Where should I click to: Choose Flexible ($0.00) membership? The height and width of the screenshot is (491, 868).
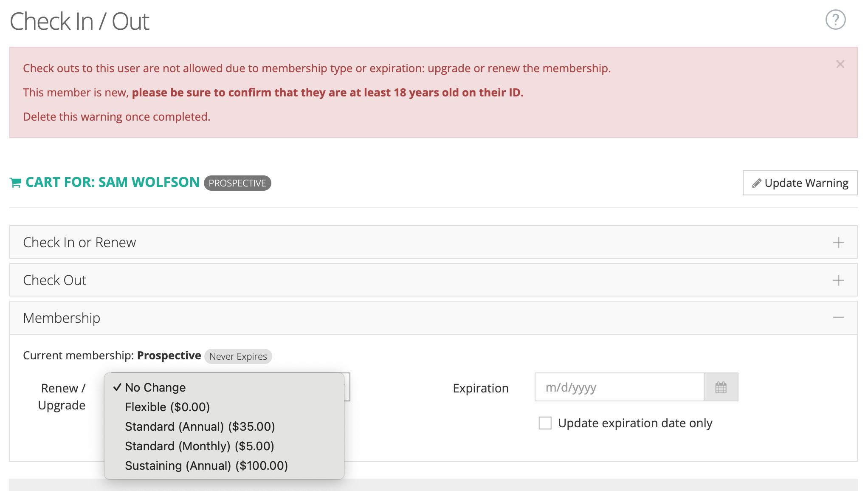[167, 407]
